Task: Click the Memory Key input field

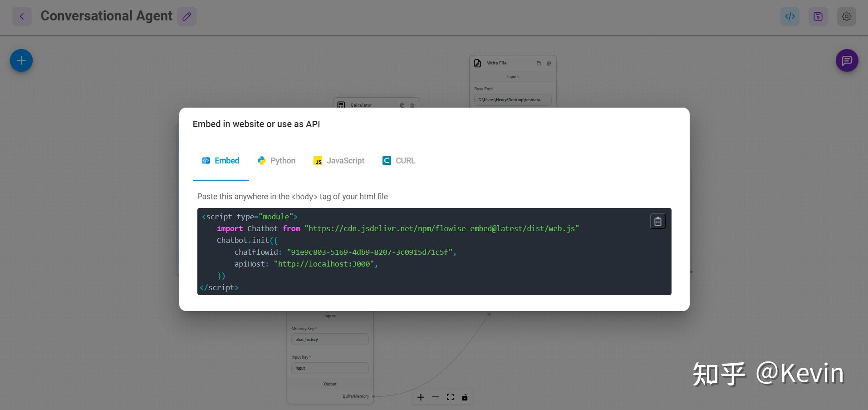Action: click(330, 340)
